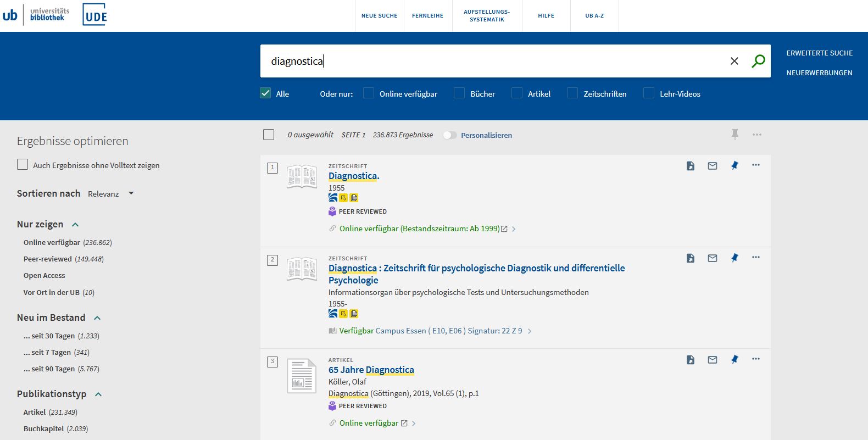Open the pinned favorites icon above the results
The image size is (868, 440).
(735, 135)
